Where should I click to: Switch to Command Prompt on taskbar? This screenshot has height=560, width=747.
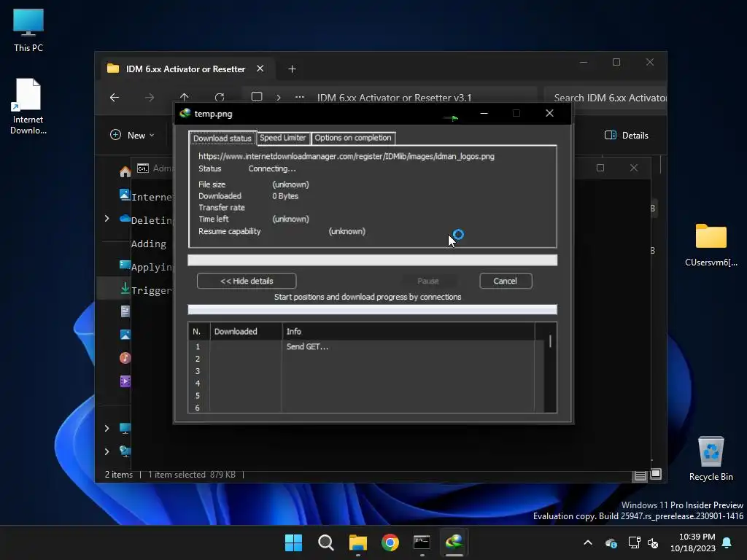tap(422, 542)
